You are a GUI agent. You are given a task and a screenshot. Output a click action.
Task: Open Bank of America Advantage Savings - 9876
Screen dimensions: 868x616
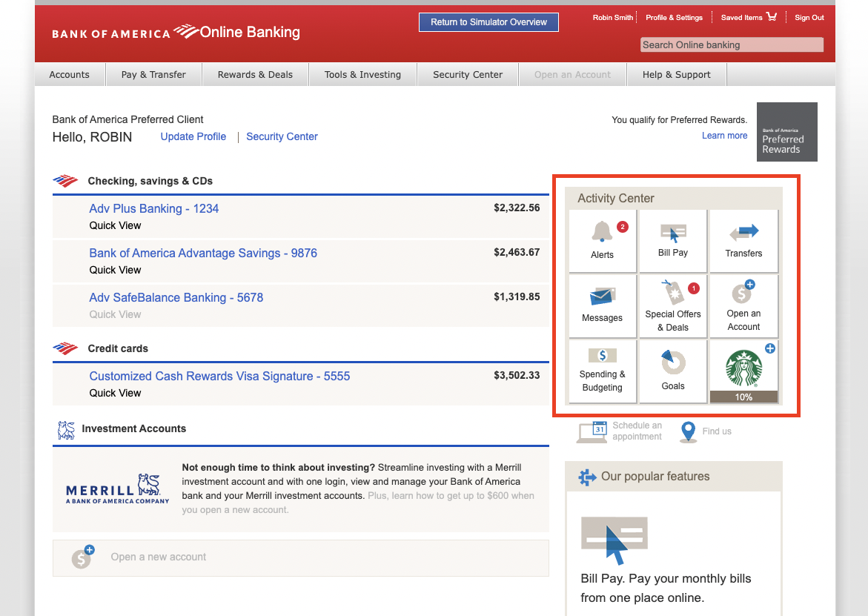(203, 253)
